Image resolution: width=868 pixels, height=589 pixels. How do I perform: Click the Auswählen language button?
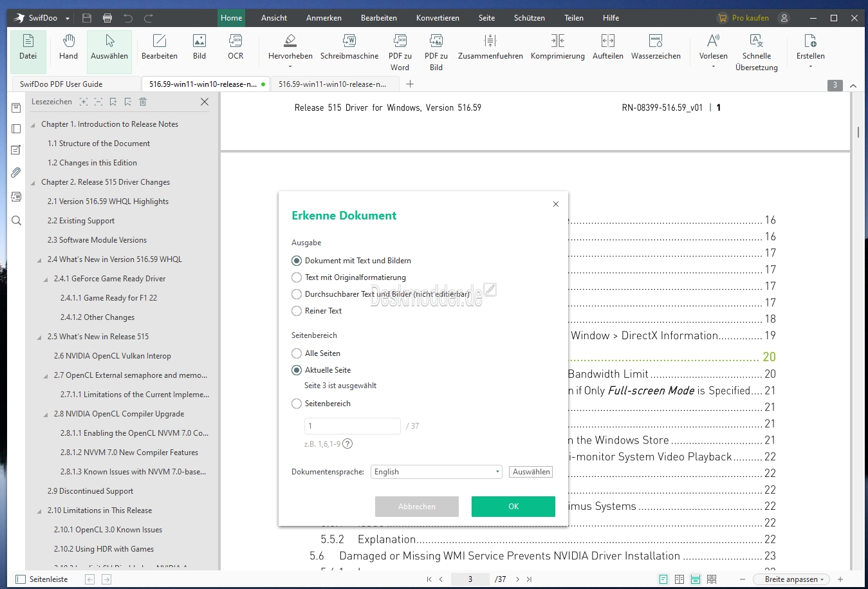click(531, 472)
